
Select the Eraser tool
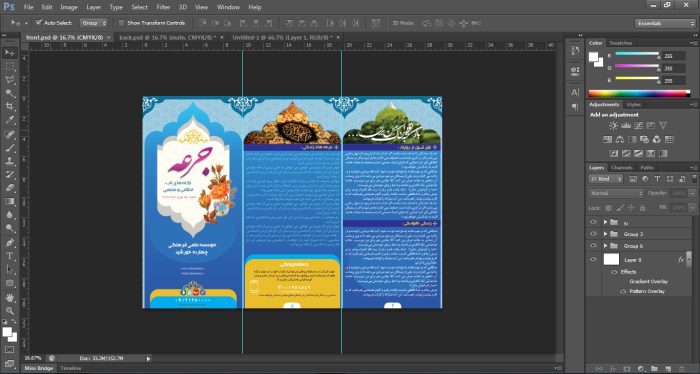(x=9, y=188)
